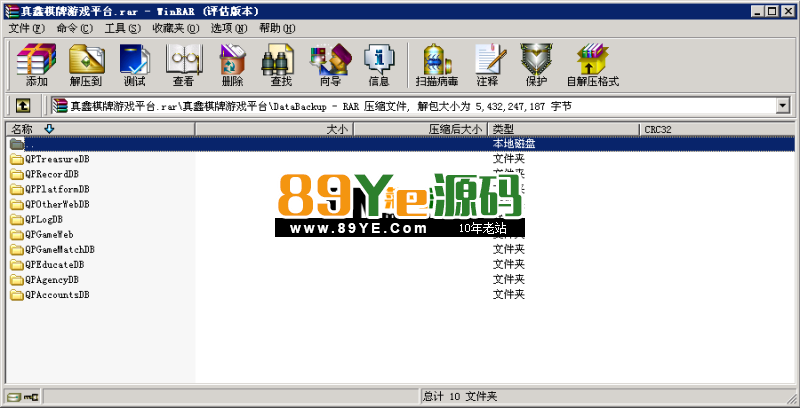Image resolution: width=800 pixels, height=408 pixels.
Task: Click the Extract To (解压到) toolbar icon
Action: point(86,65)
